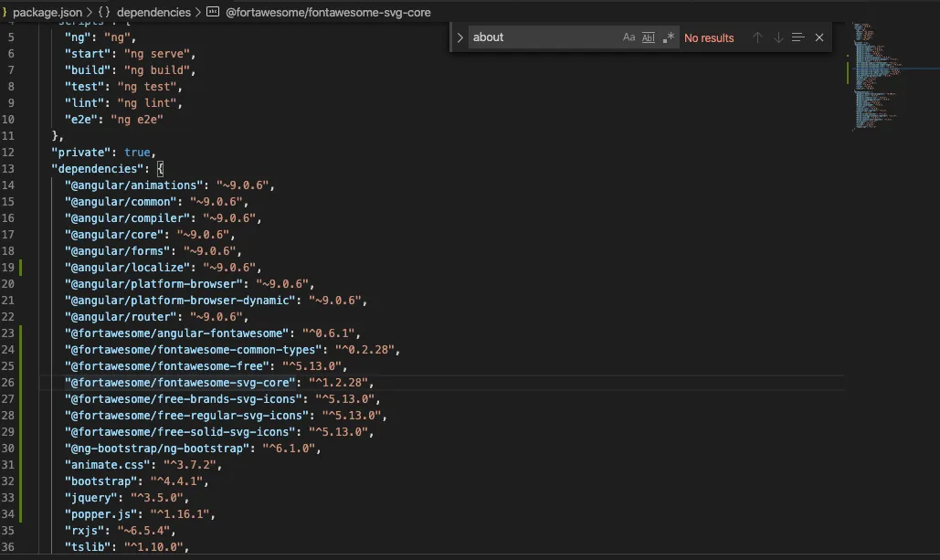Image resolution: width=940 pixels, height=560 pixels.
Task: Expand the replace field chevron
Action: coord(459,37)
